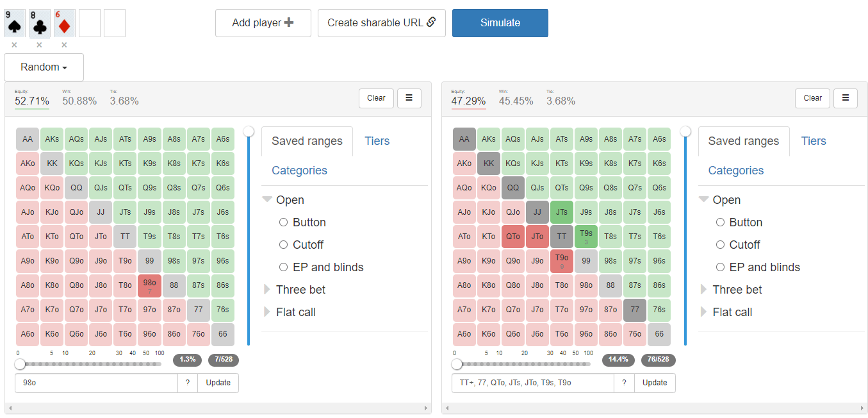The width and height of the screenshot is (868, 418).
Task: Open Categories tab in right panel
Action: point(735,171)
